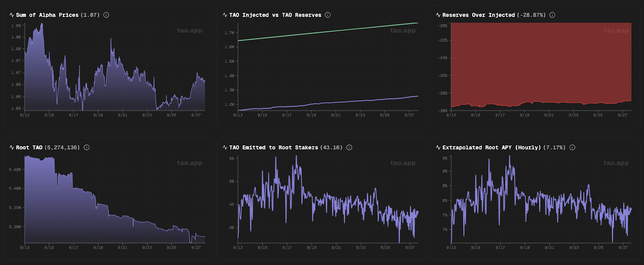Screen dimensions: 644x265
Task: Open info icon beside Extrapolated Root APY (Hourly)
Action: 572,147
